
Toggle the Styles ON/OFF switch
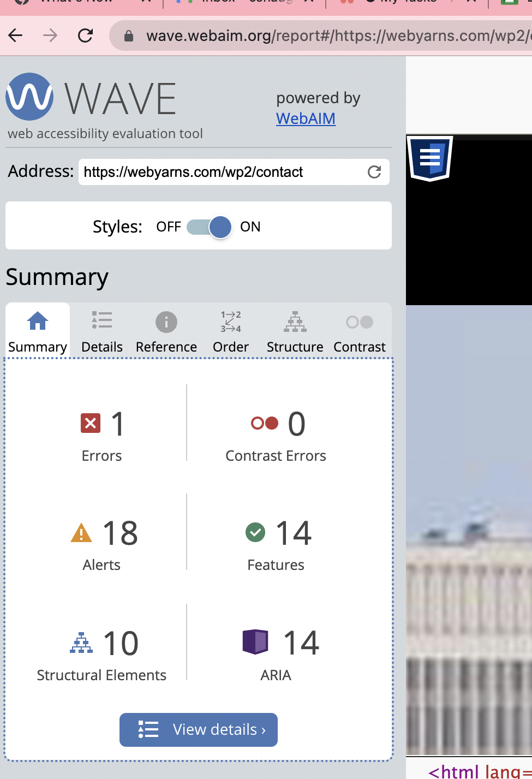[210, 227]
